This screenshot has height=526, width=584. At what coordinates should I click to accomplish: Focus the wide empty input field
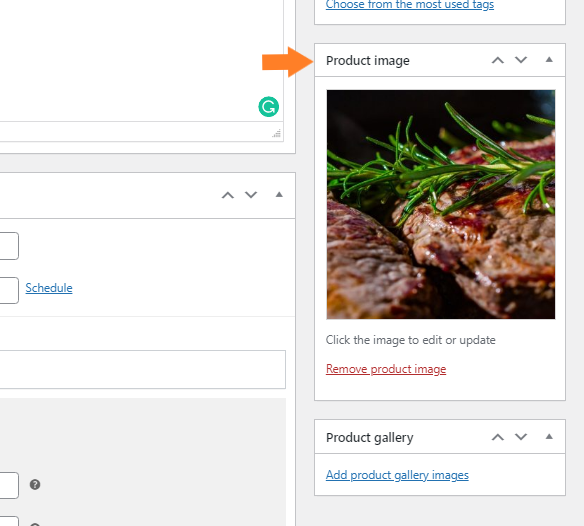[x=143, y=370]
